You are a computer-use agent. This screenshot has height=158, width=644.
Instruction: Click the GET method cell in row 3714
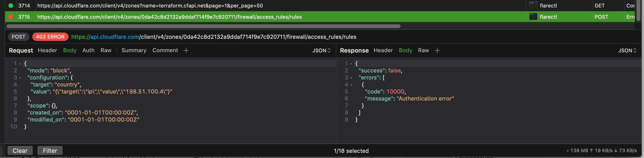click(x=600, y=6)
